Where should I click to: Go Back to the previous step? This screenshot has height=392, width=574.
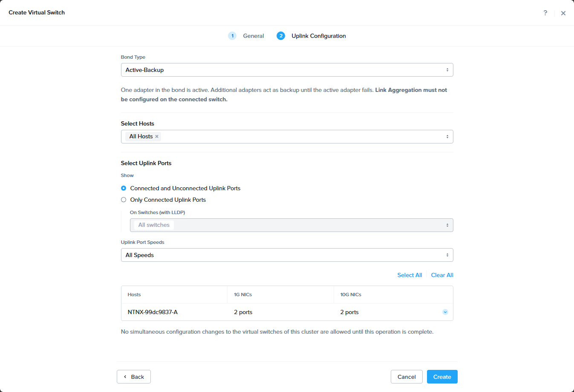134,377
